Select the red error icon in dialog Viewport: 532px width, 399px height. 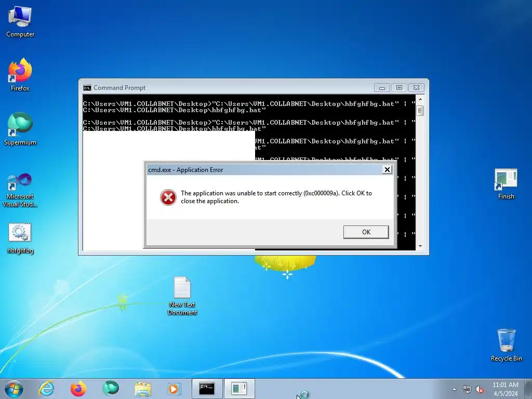168,197
